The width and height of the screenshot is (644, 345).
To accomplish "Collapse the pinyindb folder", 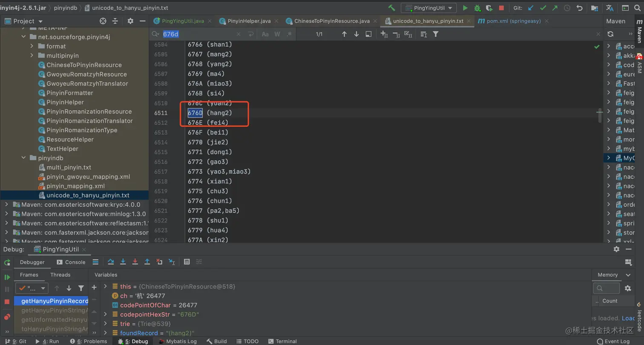I will (23, 158).
